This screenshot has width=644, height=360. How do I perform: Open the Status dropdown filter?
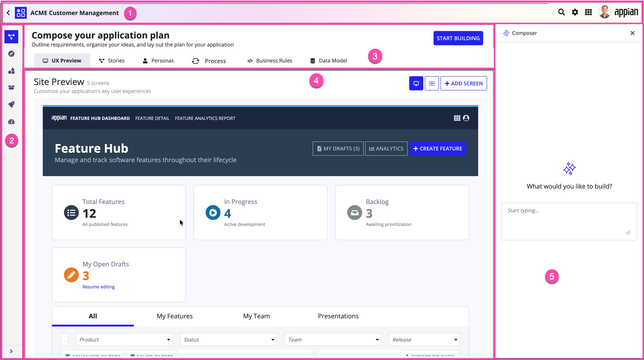coord(228,340)
